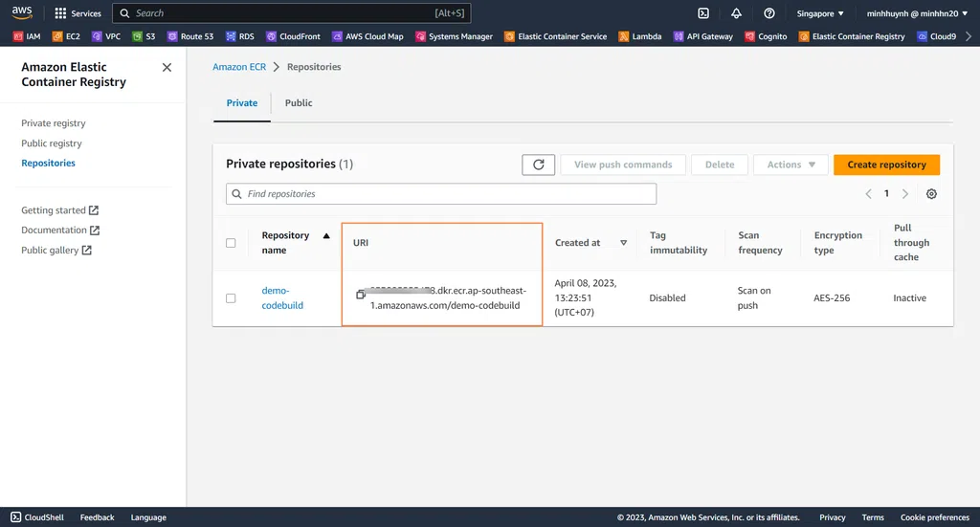Select the demo-codebuild row checkbox

click(x=231, y=298)
